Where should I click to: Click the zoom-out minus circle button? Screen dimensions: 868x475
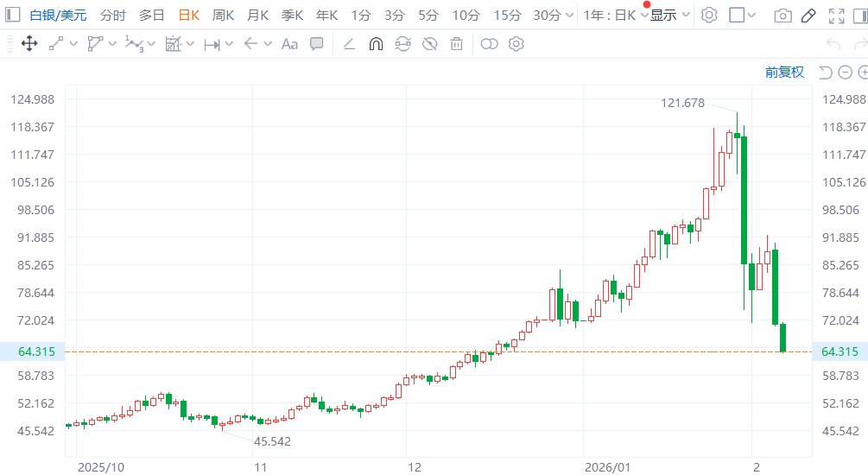coord(841,73)
